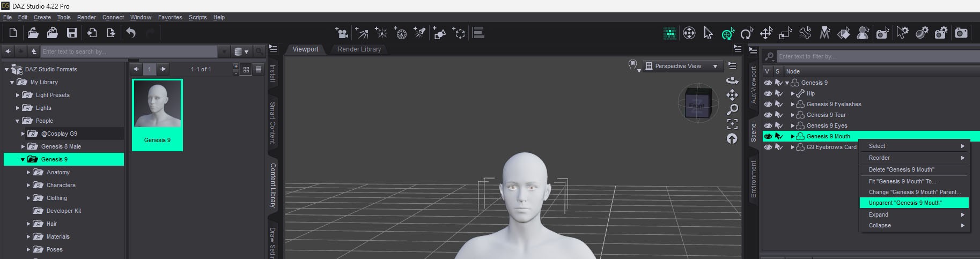Open a file with the open-folder icon

click(x=33, y=33)
